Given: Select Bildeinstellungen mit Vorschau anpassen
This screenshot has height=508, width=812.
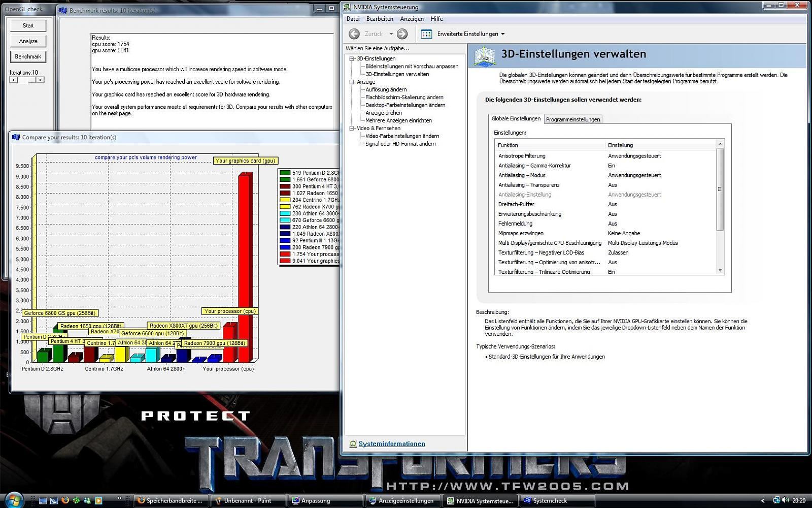Looking at the screenshot, I should (412, 67).
